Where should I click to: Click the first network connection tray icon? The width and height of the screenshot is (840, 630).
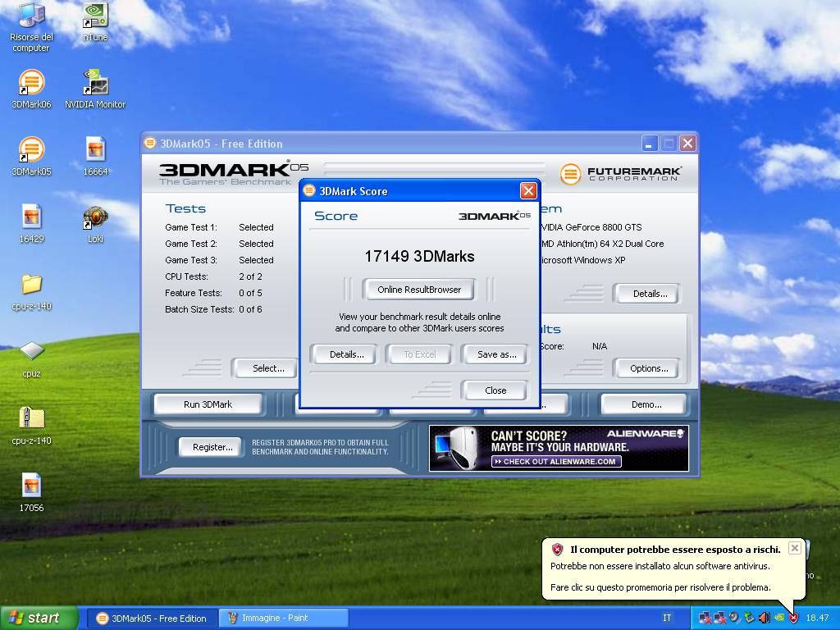(x=705, y=619)
